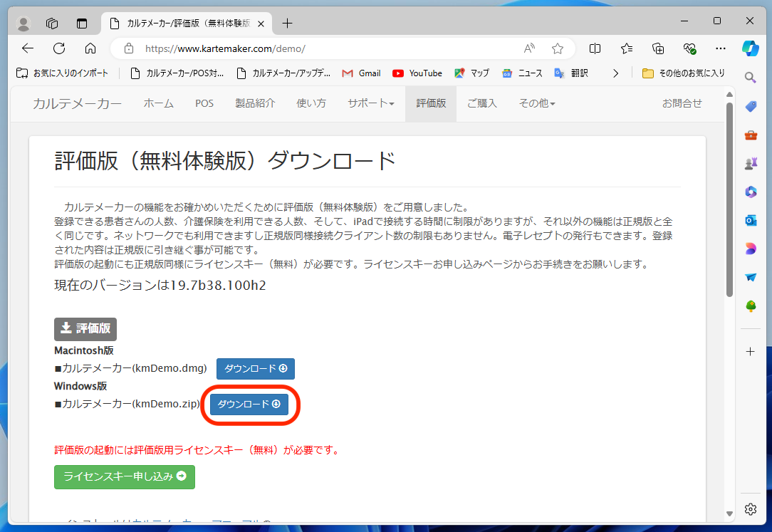Open the Gmail bookmark
The width and height of the screenshot is (772, 532).
(x=361, y=73)
